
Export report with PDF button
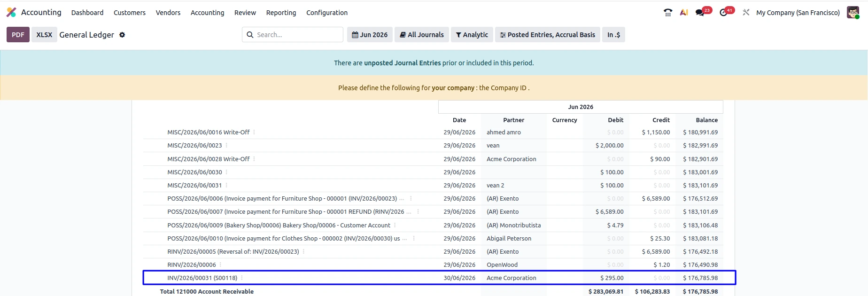click(x=18, y=35)
